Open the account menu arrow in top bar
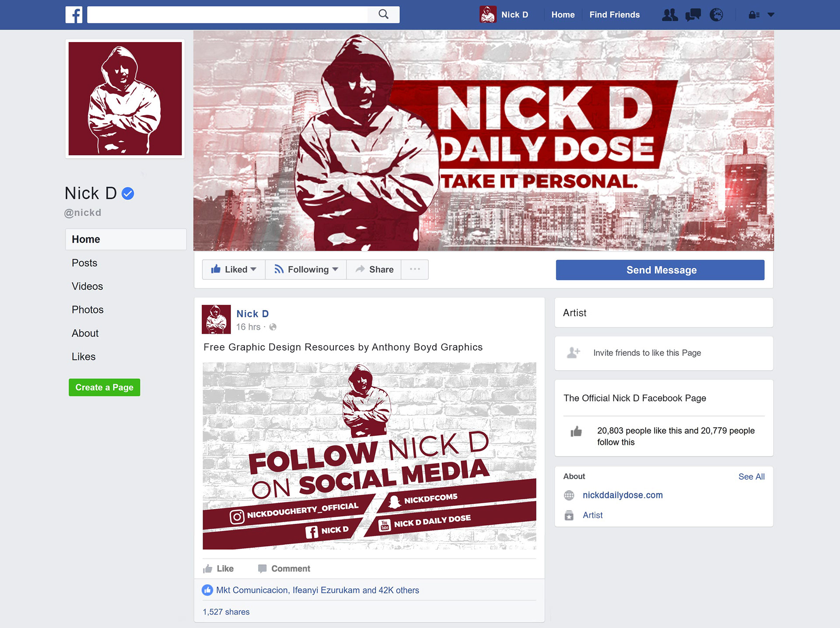Screen dimensions: 840x628 point(771,15)
